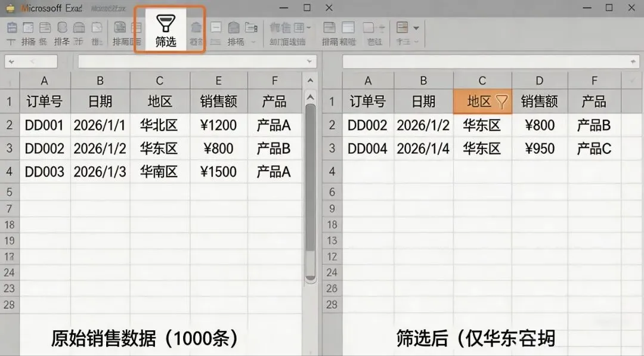Viewport: 644px width, 356px height.
Task: Select ¥800 cell in right sheet
Action: [x=540, y=125]
